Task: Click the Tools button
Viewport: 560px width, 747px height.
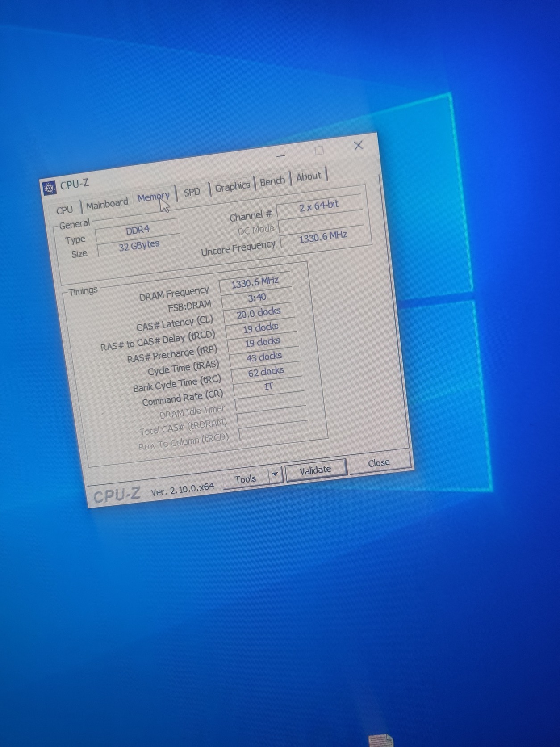Action: click(x=245, y=479)
